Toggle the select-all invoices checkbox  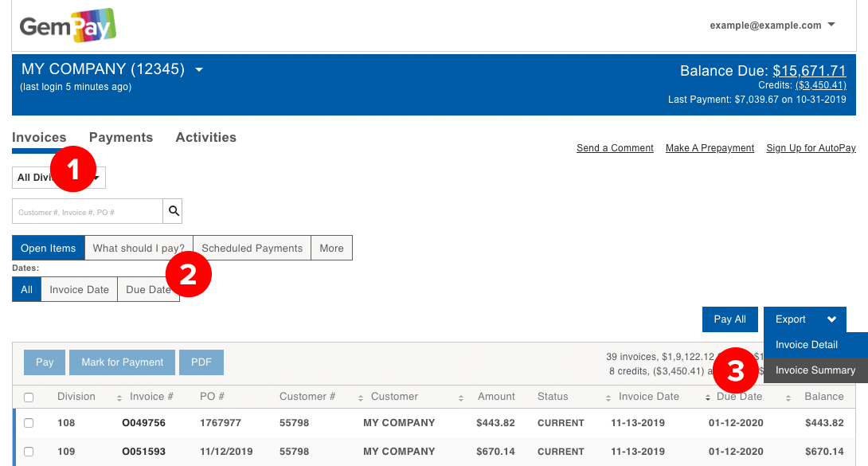click(x=29, y=397)
